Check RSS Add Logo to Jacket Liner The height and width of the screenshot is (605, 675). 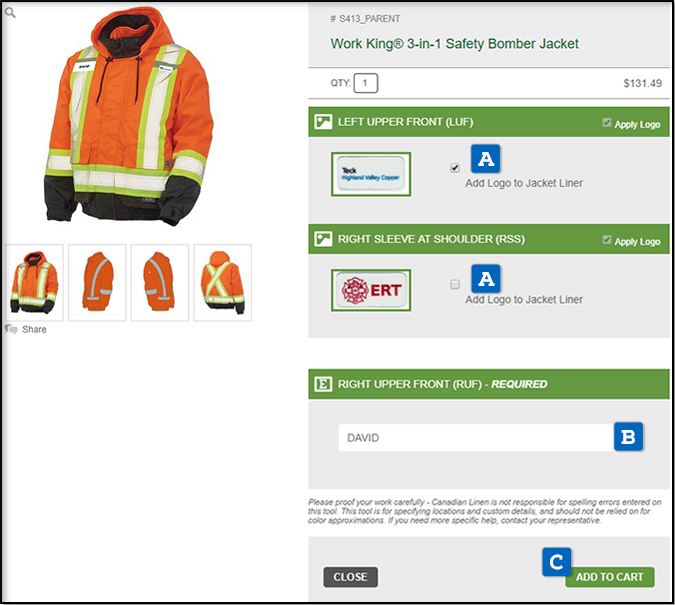455,284
